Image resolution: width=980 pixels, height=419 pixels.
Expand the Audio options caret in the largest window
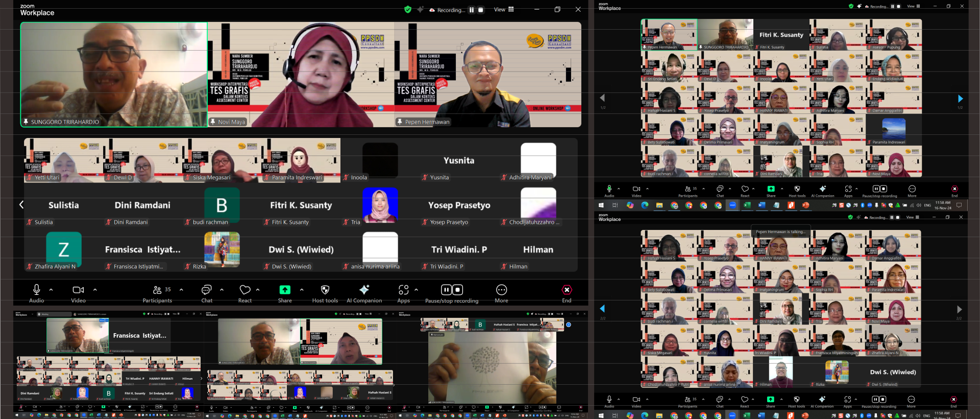point(51,289)
